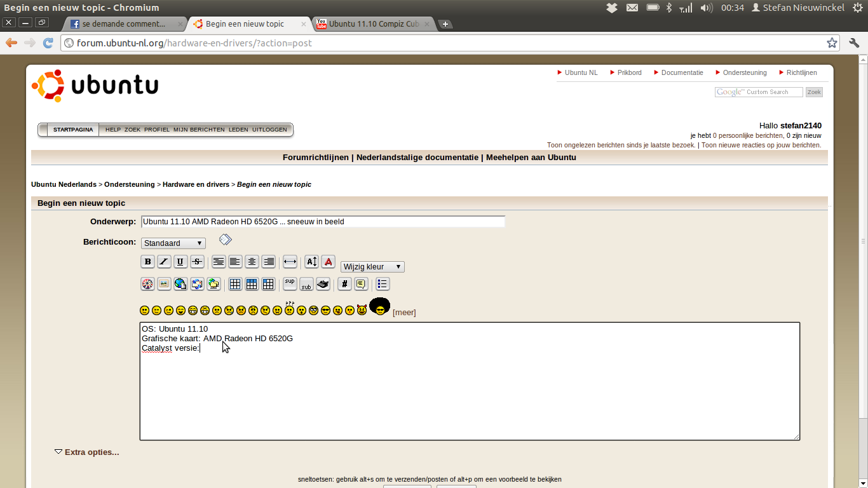Insert the evil devil smiley
The image size is (868, 488).
point(362,311)
